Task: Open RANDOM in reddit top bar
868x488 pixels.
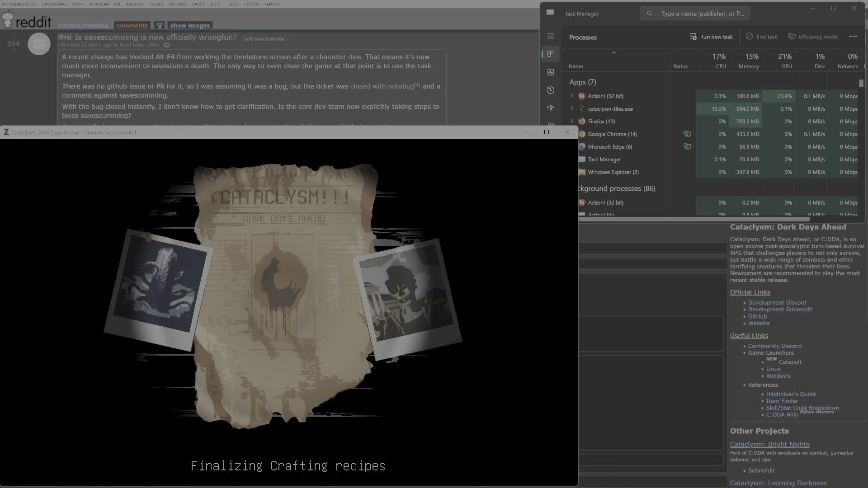Action: point(135,4)
